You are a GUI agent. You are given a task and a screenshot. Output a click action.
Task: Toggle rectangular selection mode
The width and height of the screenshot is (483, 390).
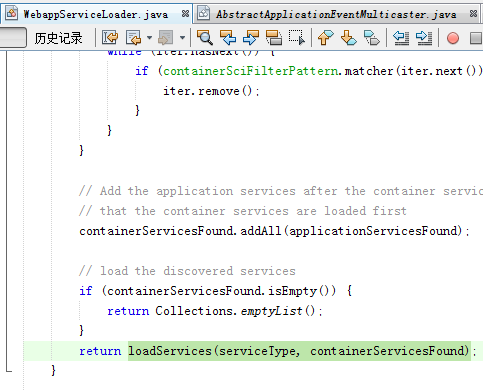point(297,38)
